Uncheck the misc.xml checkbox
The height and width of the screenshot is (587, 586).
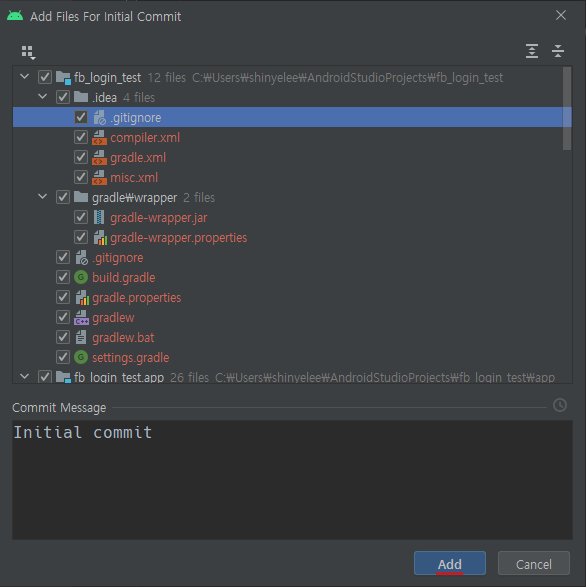(81, 177)
